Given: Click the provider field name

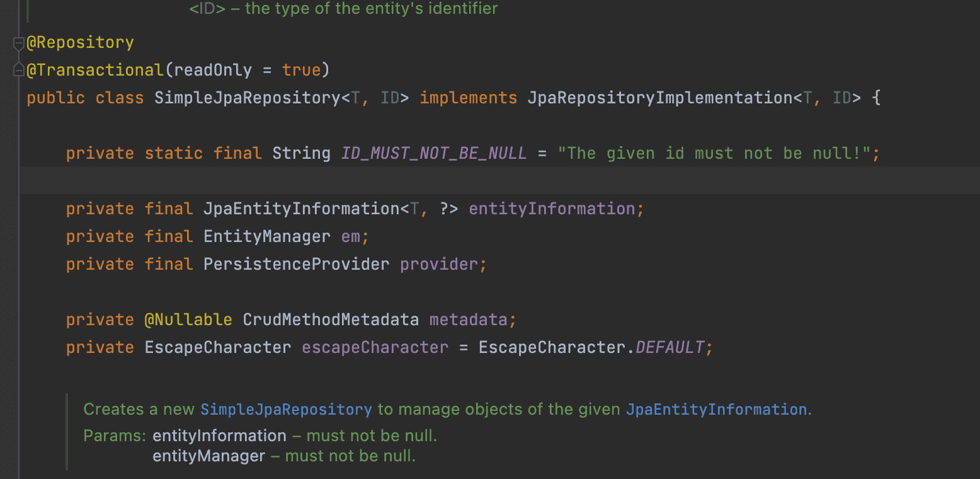Looking at the screenshot, I should 439,265.
